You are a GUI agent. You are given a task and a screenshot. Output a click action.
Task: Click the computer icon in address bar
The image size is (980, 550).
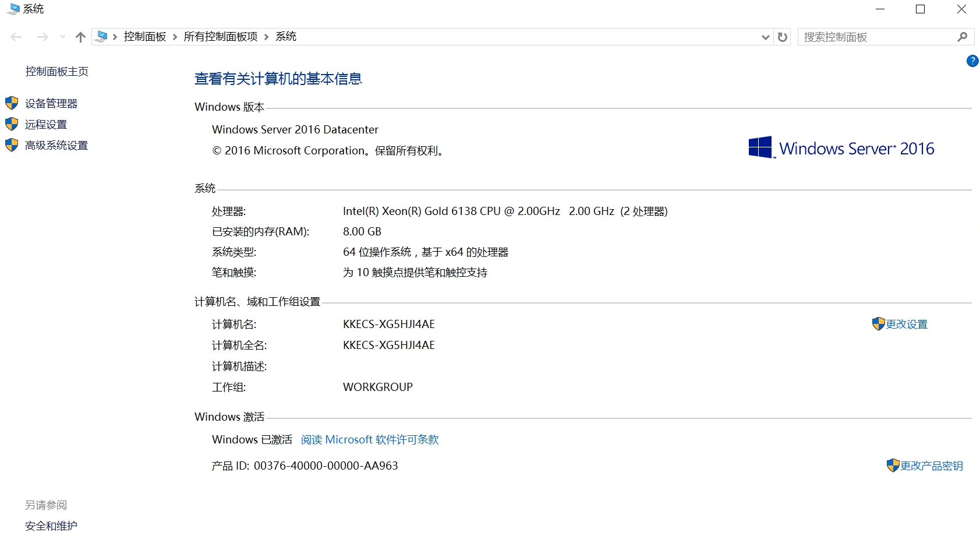pos(101,37)
